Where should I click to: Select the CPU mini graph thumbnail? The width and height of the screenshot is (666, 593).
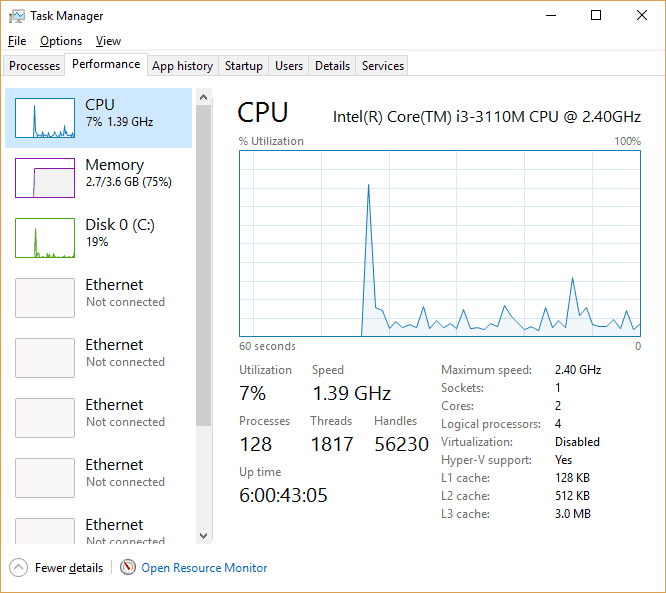(45, 118)
